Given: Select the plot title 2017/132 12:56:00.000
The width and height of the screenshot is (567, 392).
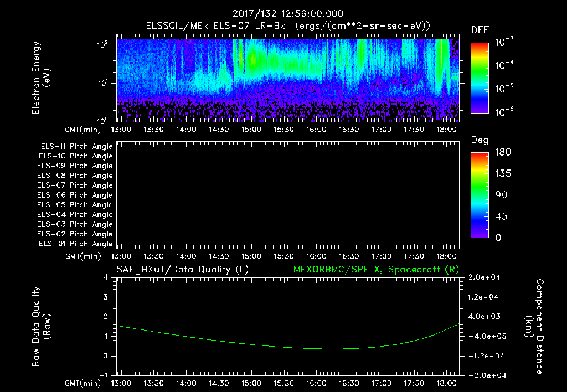Looking at the screenshot, I should [288, 14].
